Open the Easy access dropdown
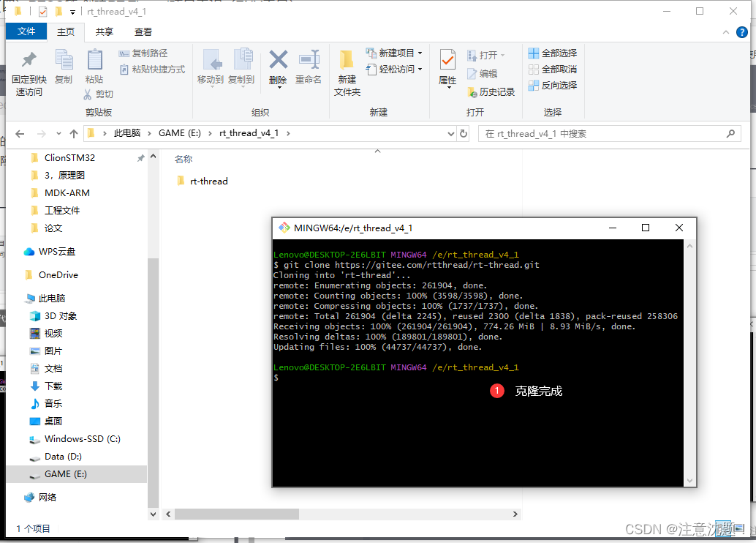This screenshot has width=756, height=543. [394, 69]
